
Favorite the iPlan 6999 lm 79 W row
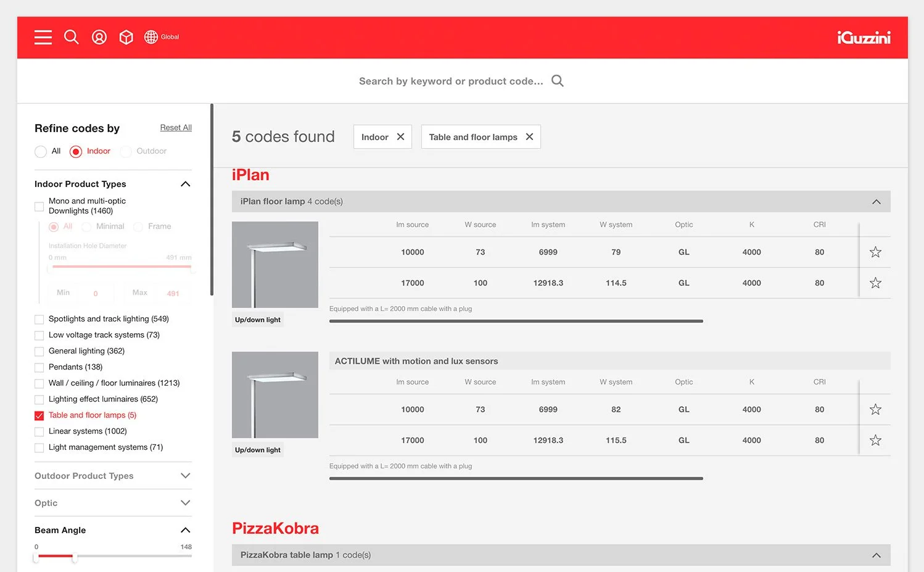(875, 252)
